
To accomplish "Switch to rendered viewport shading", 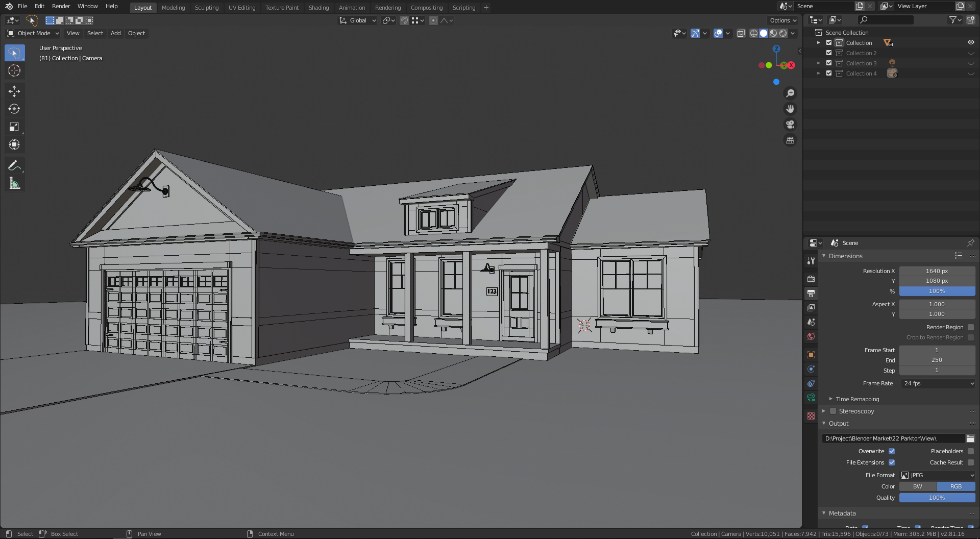I will [783, 33].
